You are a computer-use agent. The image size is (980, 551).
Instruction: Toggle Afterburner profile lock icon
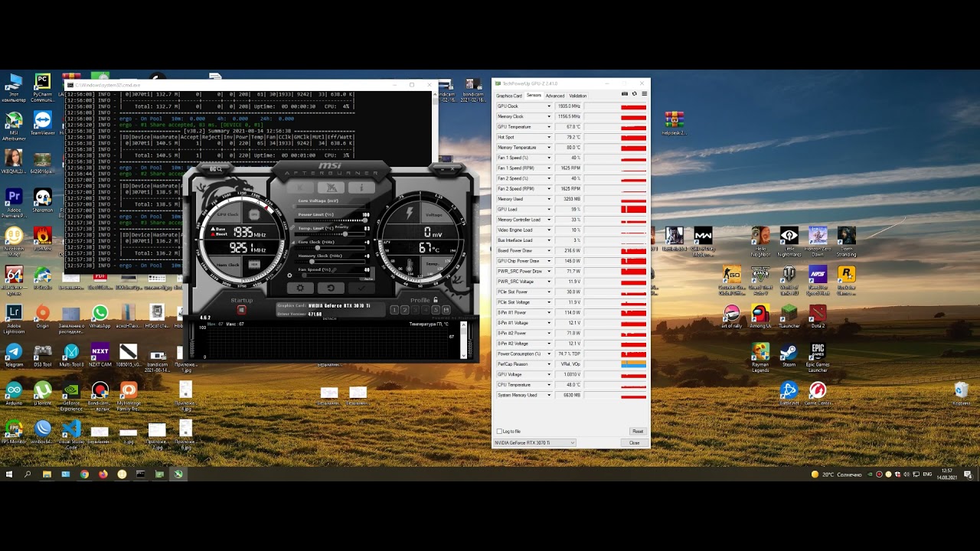[436, 300]
